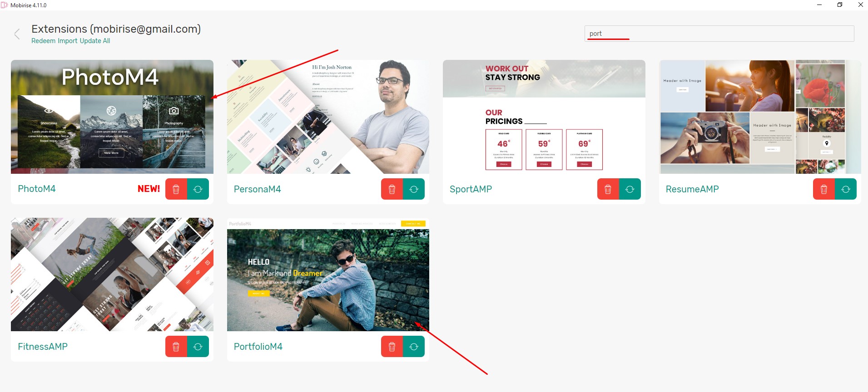This screenshot has width=868, height=392.
Task: Update the SportAMP extension
Action: (x=630, y=189)
